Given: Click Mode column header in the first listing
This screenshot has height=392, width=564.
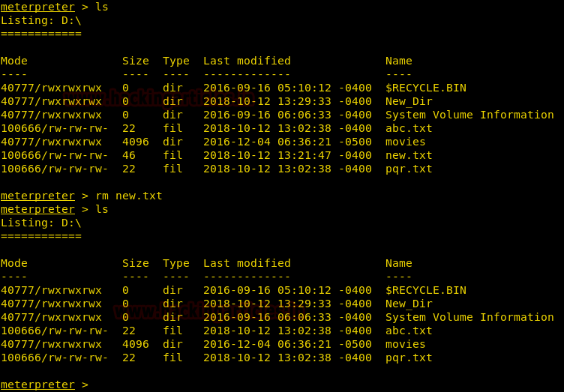Looking at the screenshot, I should [14, 61].
